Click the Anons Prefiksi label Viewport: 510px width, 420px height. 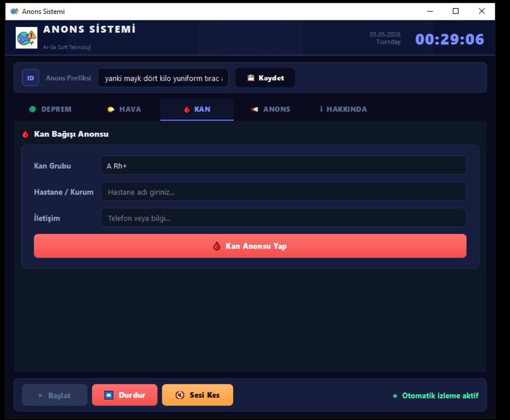pyautogui.click(x=68, y=78)
